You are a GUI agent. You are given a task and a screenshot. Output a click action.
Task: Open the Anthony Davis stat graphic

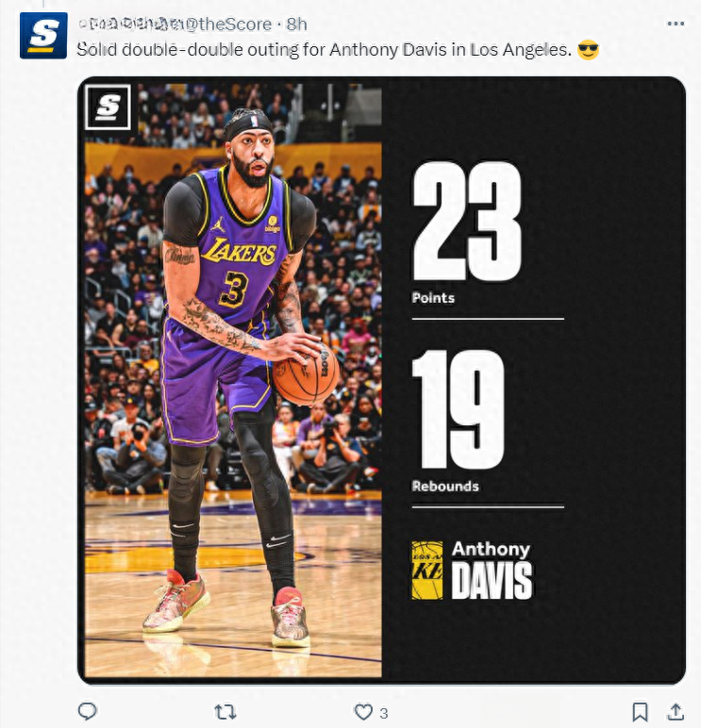click(381, 380)
